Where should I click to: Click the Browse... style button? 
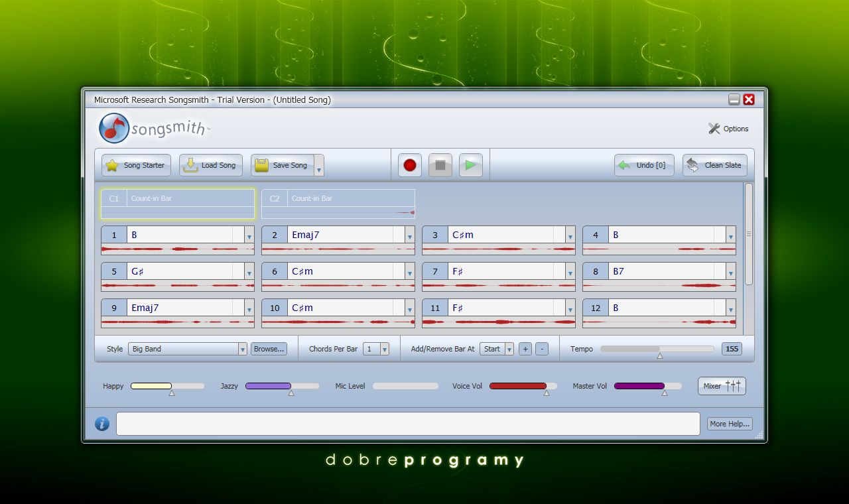point(269,349)
